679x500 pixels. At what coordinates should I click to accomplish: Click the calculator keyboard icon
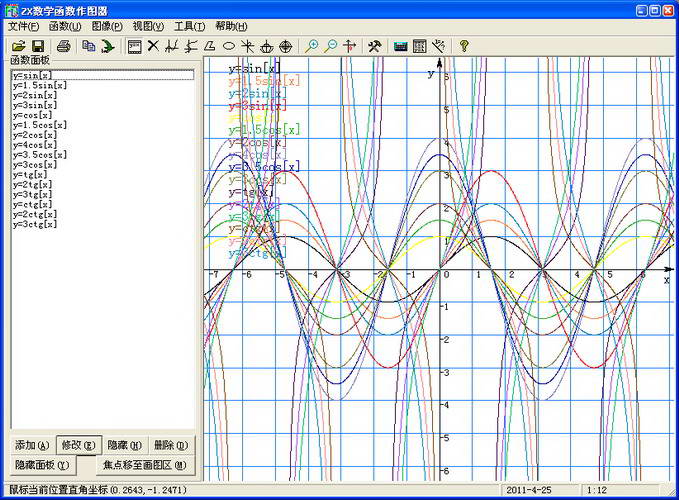tap(401, 46)
